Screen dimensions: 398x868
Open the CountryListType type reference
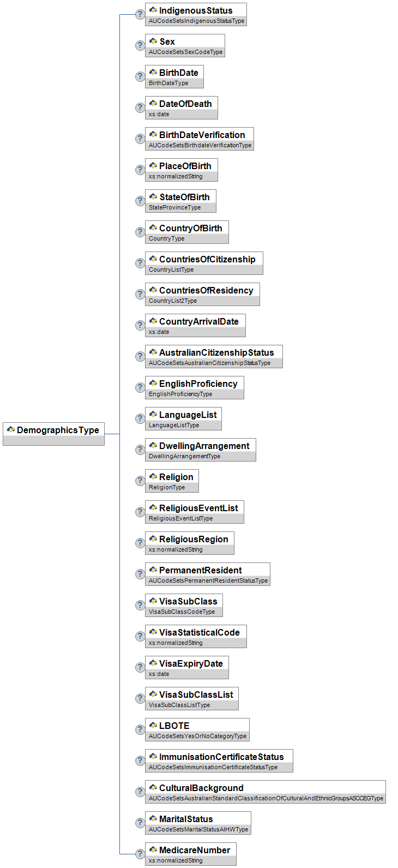pyautogui.click(x=171, y=270)
